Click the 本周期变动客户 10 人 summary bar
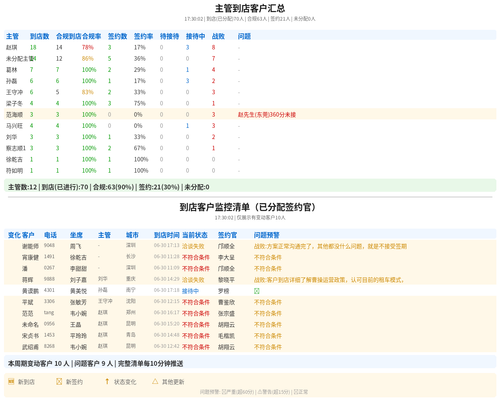This screenshot has width=500, height=414. pyautogui.click(x=250, y=362)
